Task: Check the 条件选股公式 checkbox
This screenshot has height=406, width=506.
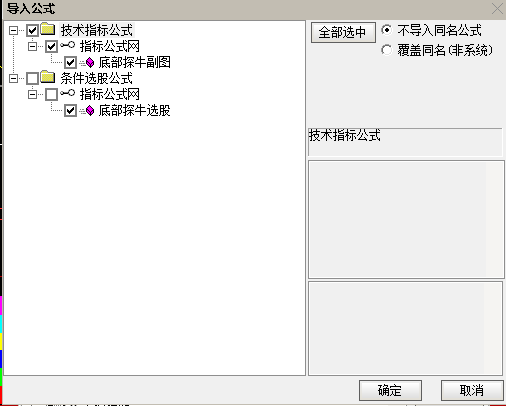Action: (x=32, y=79)
